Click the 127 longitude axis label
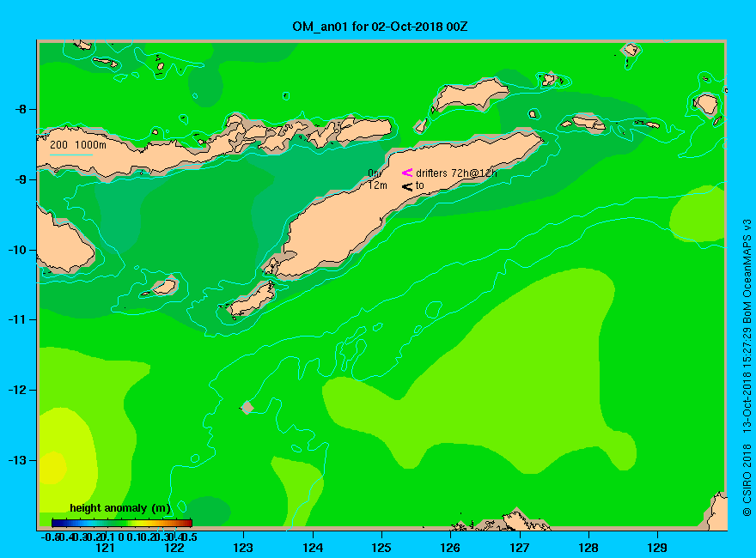The height and width of the screenshot is (558, 756). [520, 548]
